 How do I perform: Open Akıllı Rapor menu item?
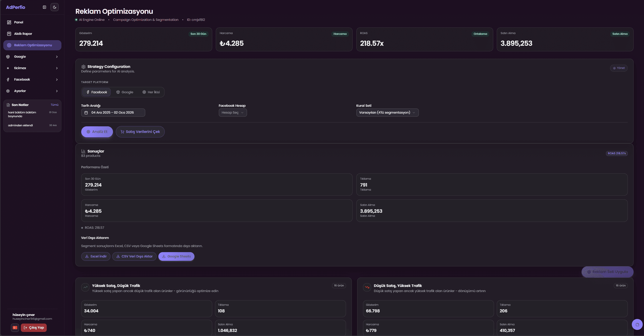(23, 34)
